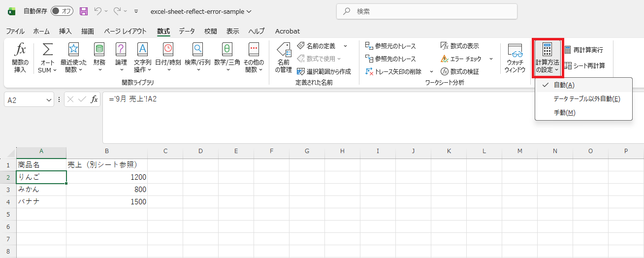Open Customize Quick Access Toolbar dropdown

point(136,11)
